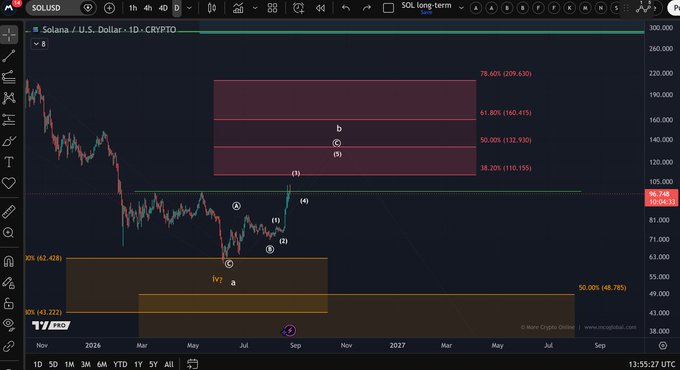Click the compare or add symbol plus icon

(109, 8)
